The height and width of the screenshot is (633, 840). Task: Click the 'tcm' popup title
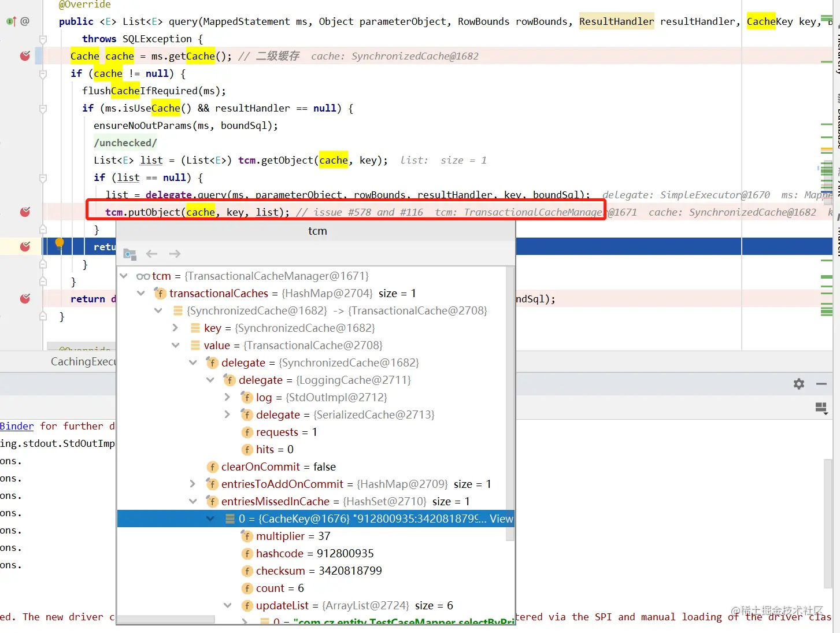click(x=317, y=231)
